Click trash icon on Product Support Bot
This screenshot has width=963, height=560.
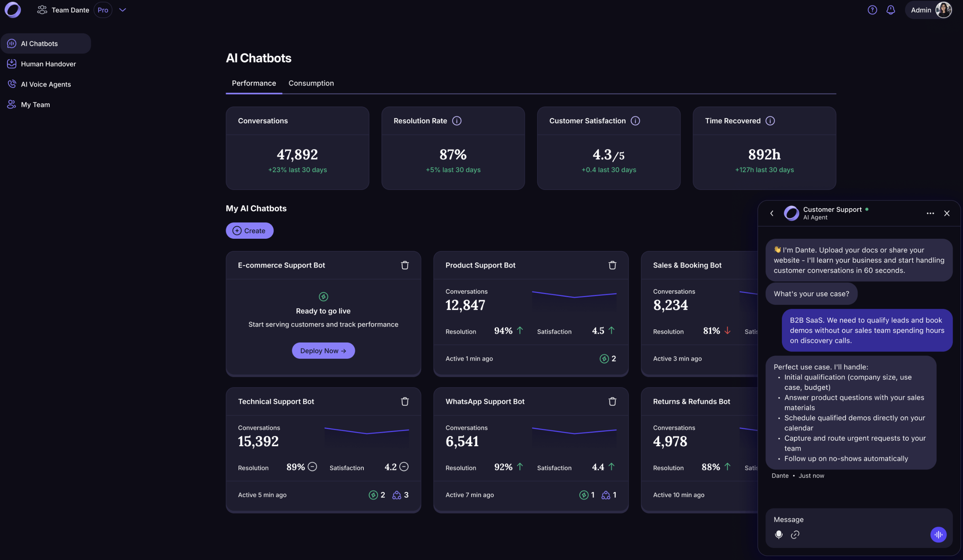[x=612, y=265]
